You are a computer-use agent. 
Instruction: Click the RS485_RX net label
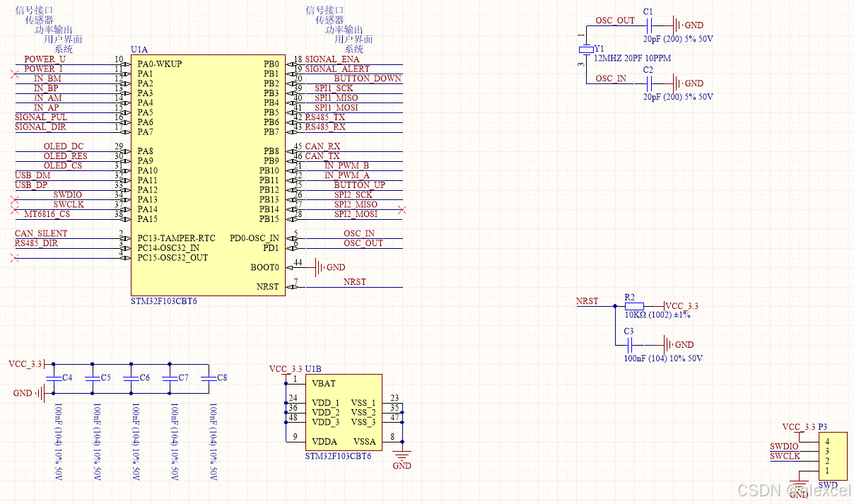[325, 127]
